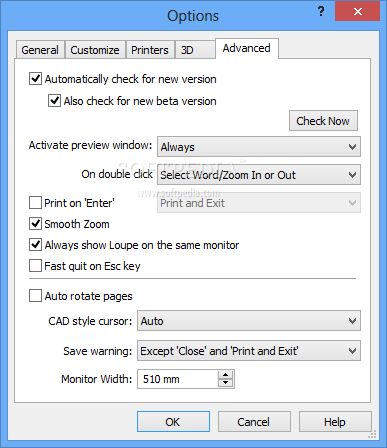
Task: Toggle Also check for new beta version
Action: click(54, 101)
